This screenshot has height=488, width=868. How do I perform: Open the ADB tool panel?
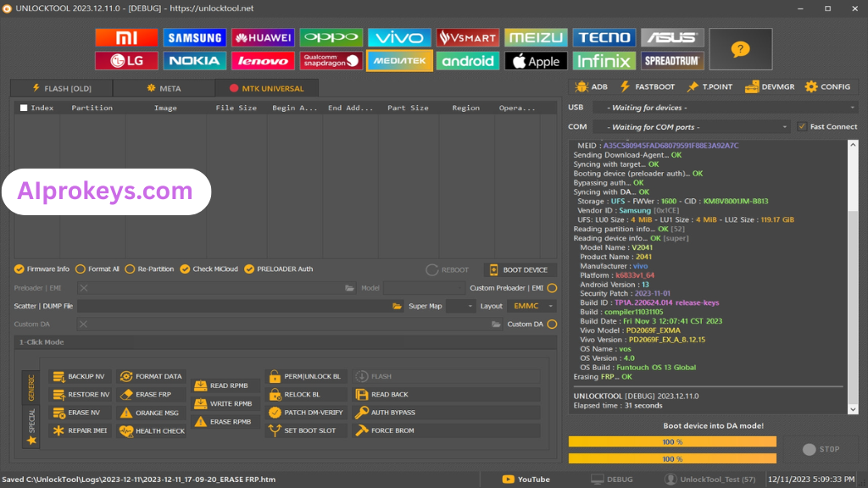coord(591,86)
